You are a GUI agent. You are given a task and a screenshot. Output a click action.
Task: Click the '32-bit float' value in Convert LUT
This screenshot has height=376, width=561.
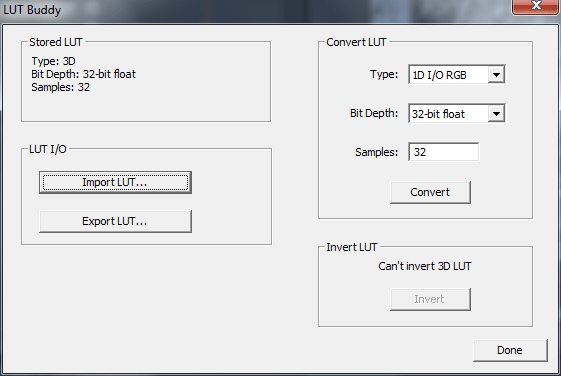tap(438, 114)
